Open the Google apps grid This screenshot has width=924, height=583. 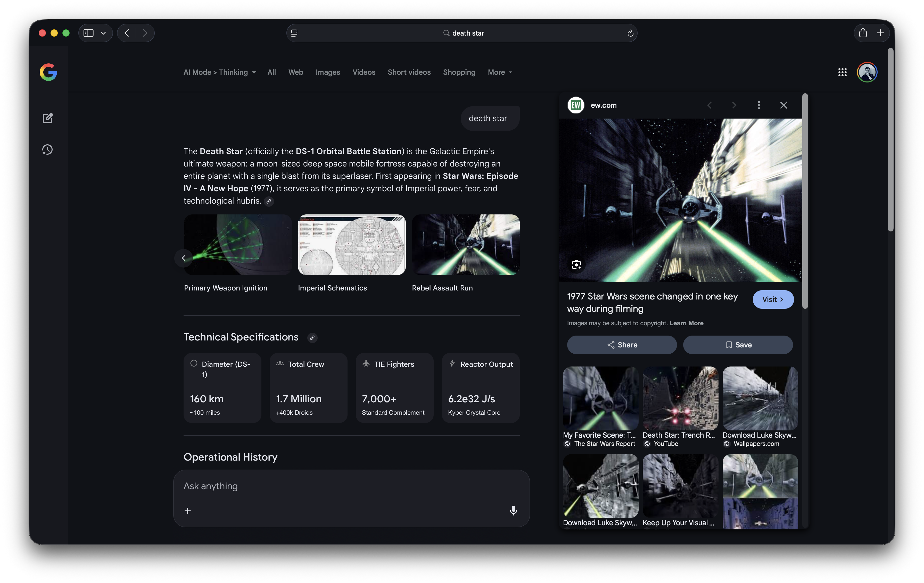[x=842, y=72]
